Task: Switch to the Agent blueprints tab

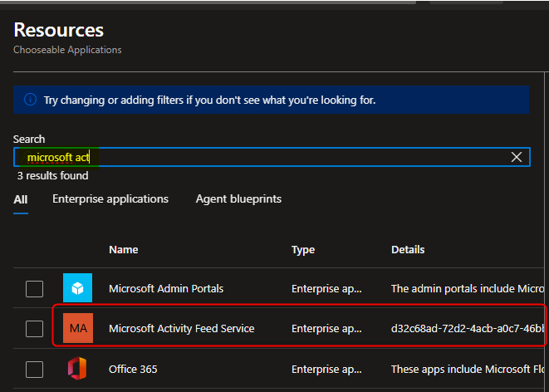Action: [238, 198]
